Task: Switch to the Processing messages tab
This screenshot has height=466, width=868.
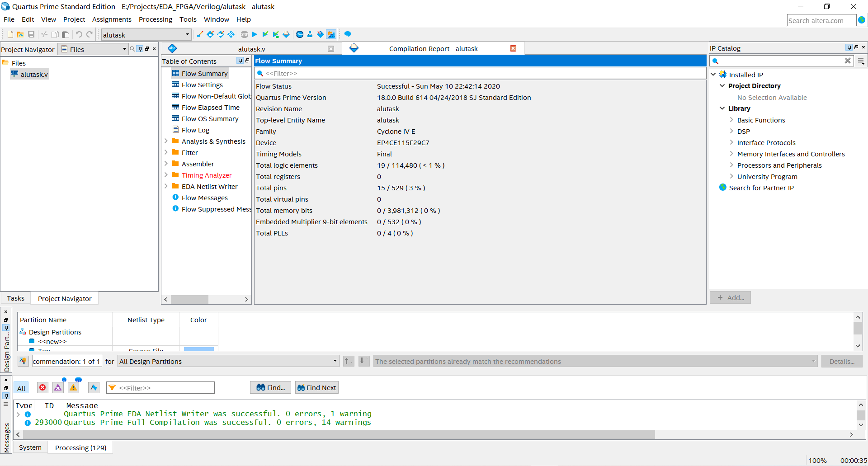Action: [x=80, y=447]
